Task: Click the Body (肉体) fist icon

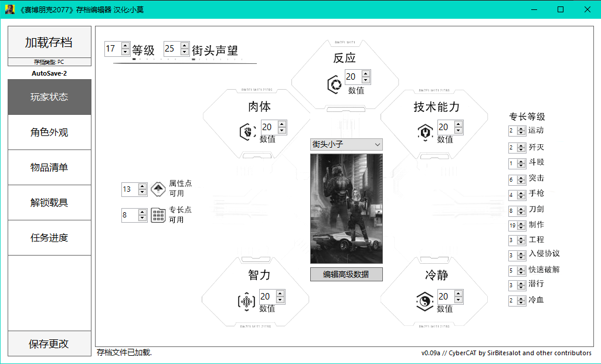Action: tap(247, 132)
